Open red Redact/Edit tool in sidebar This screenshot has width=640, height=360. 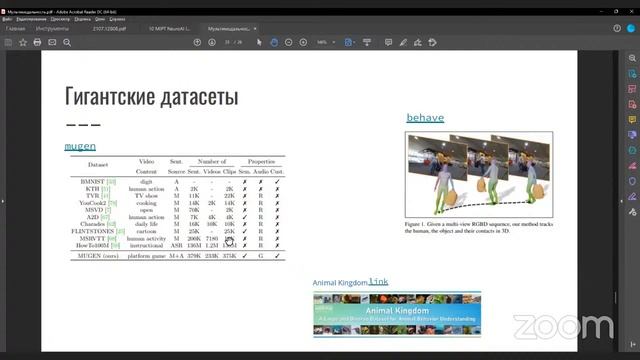(x=632, y=166)
